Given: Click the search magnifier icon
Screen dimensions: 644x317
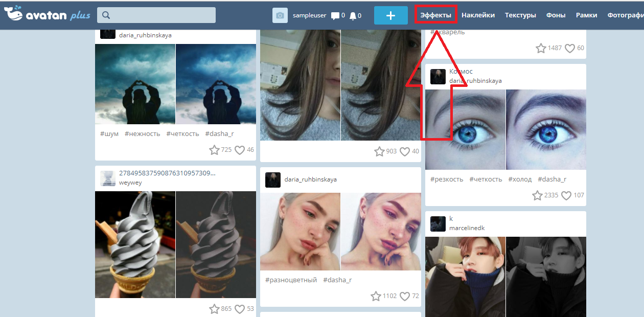Looking at the screenshot, I should coord(106,15).
